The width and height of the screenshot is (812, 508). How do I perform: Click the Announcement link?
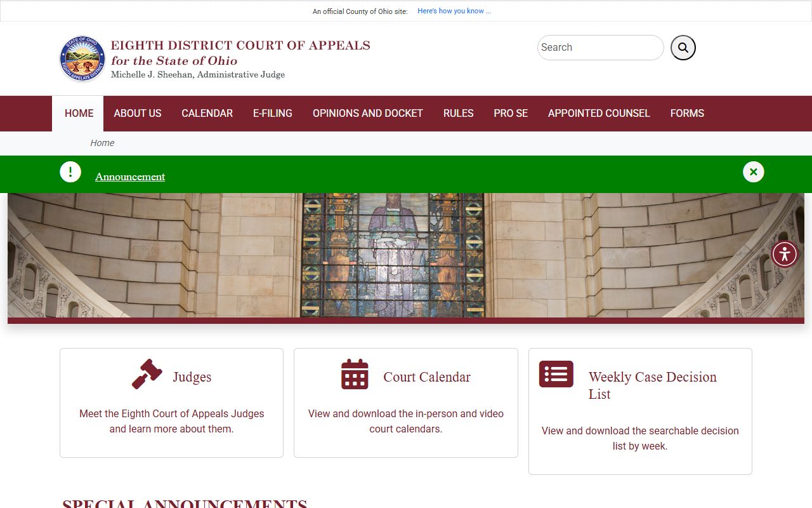pyautogui.click(x=130, y=177)
